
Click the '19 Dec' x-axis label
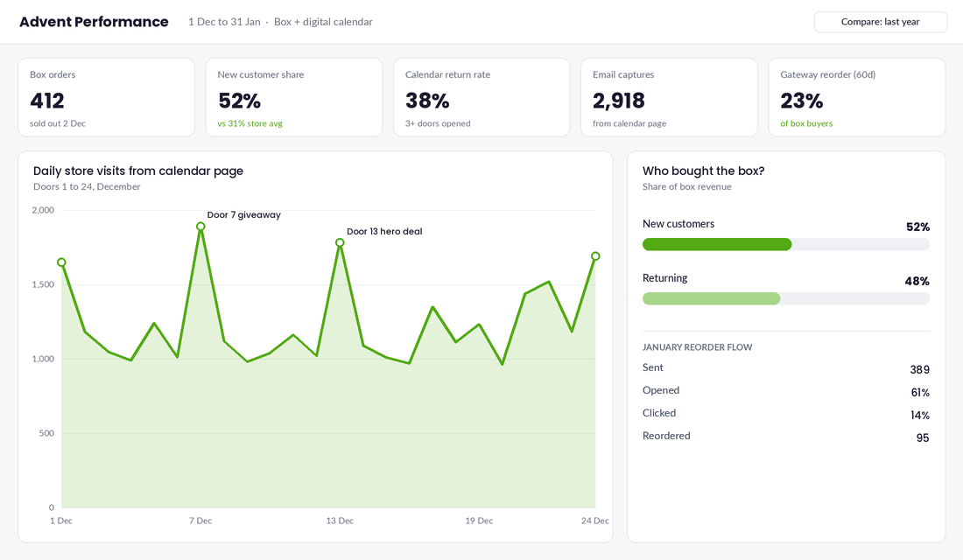(479, 521)
